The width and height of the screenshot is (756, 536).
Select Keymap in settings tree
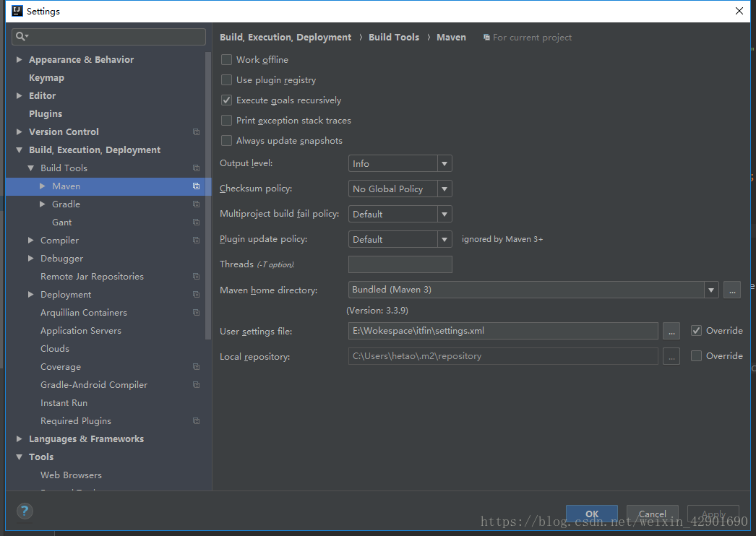46,77
